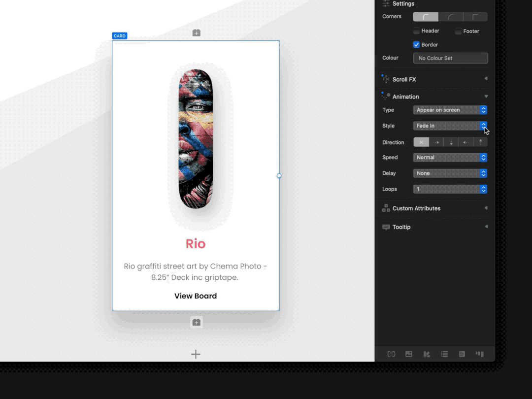
Task: Select the square corners option
Action: (475, 17)
